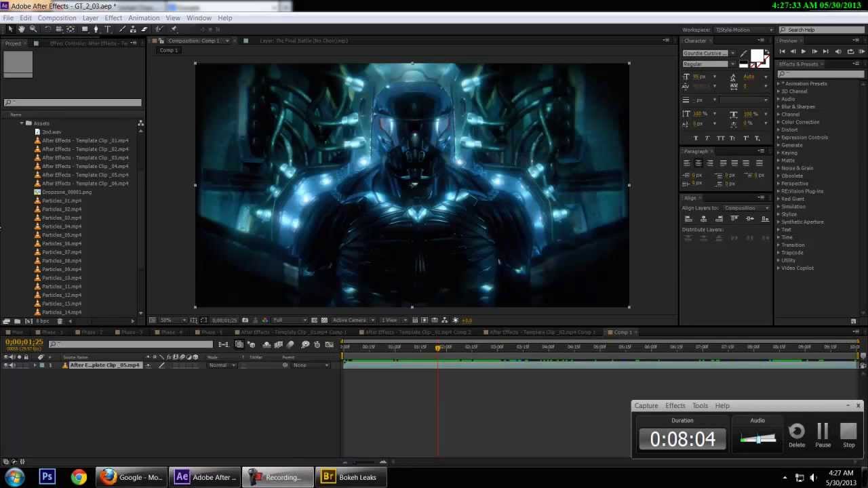
Task: Expand Blur & Sharpen effects group
Action: point(797,106)
